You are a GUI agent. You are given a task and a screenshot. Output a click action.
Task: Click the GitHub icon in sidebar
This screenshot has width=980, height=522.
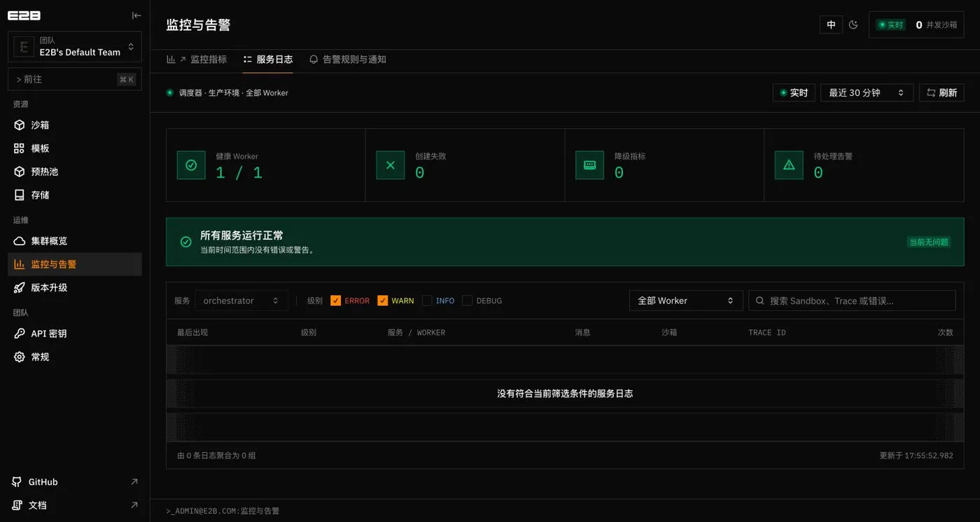coord(17,482)
